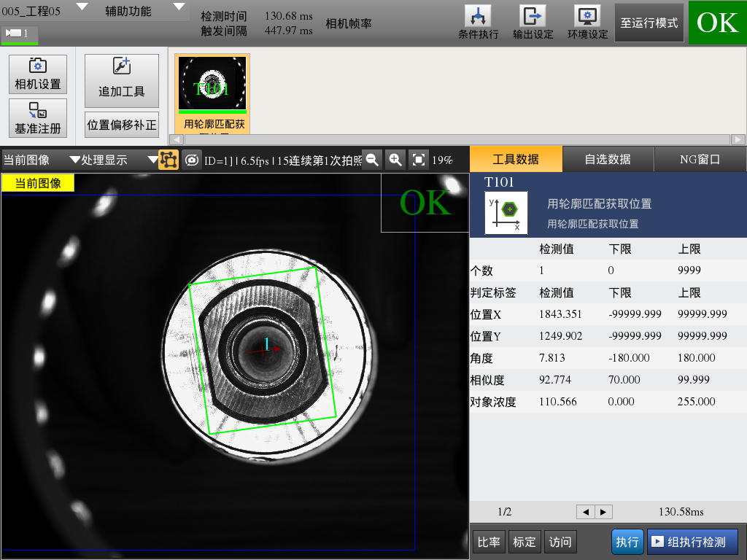Zoom out the inspection image
The height and width of the screenshot is (560, 747).
click(372, 160)
